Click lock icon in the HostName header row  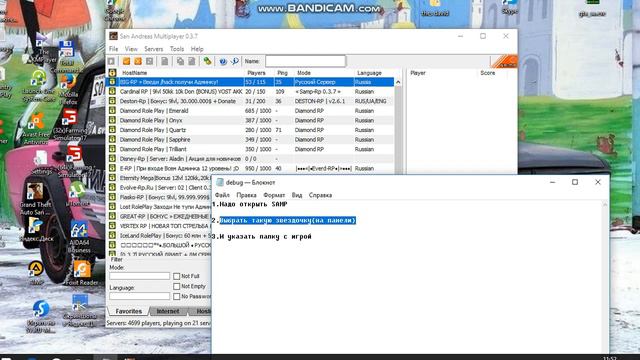pyautogui.click(x=112, y=73)
